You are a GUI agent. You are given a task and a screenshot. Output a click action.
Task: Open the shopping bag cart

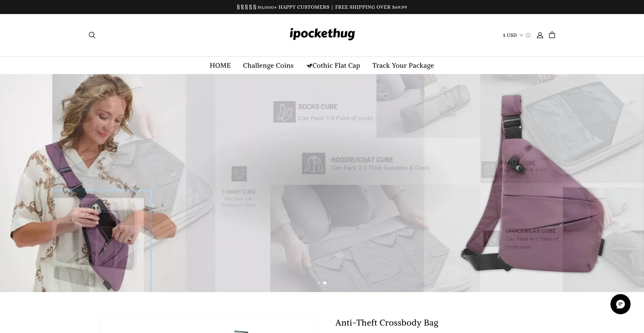[552, 35]
